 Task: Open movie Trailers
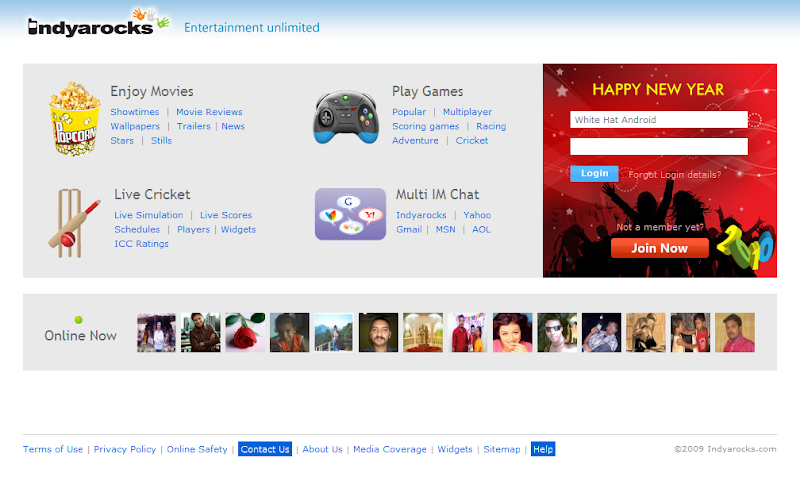[x=193, y=126]
